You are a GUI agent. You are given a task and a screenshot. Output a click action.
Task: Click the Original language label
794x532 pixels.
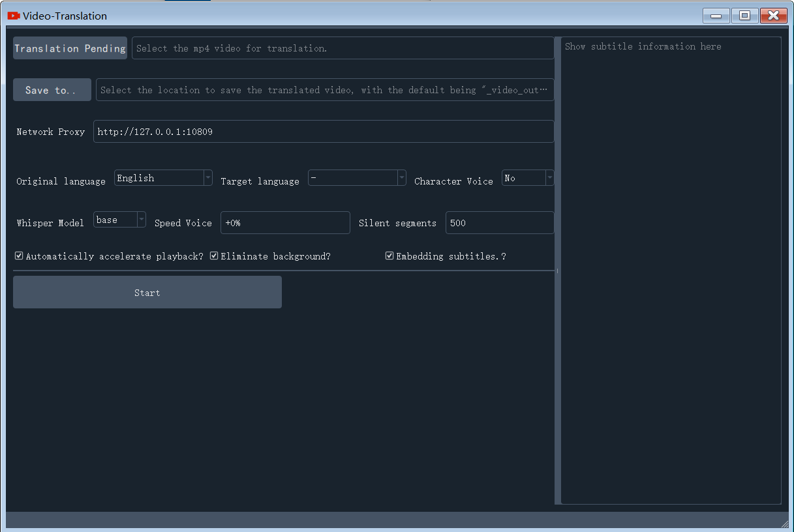coord(61,181)
